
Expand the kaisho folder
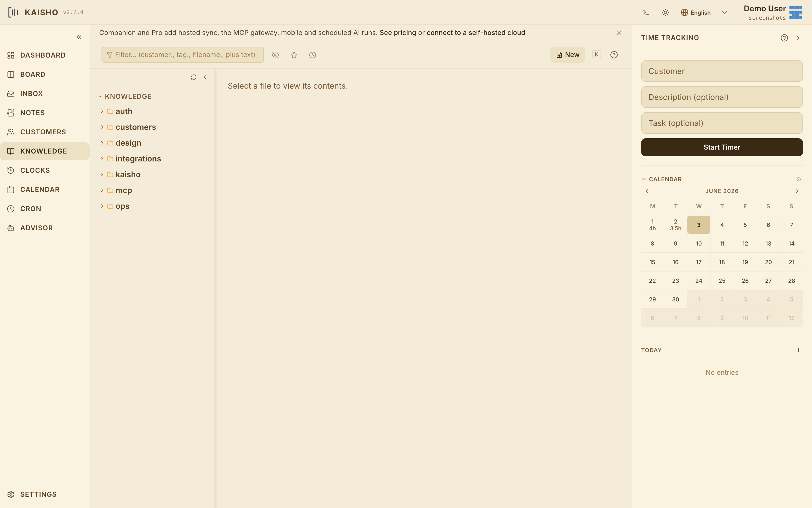[x=102, y=174]
